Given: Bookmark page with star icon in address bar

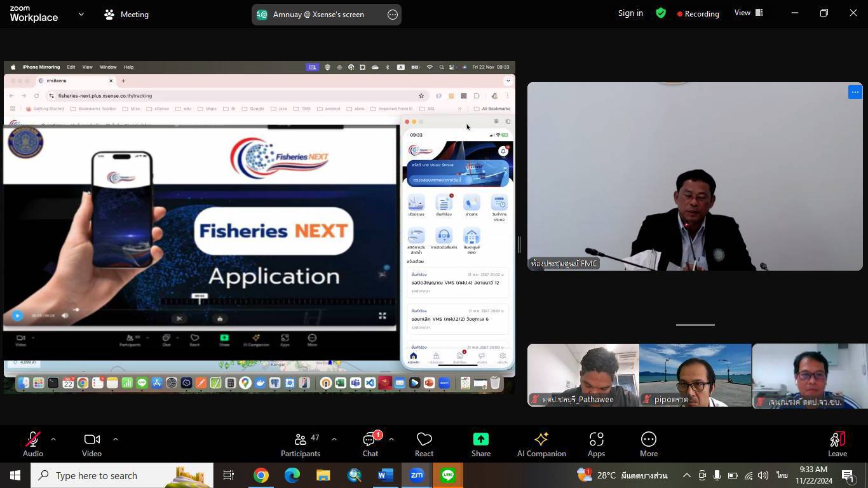Looking at the screenshot, I should pyautogui.click(x=421, y=96).
